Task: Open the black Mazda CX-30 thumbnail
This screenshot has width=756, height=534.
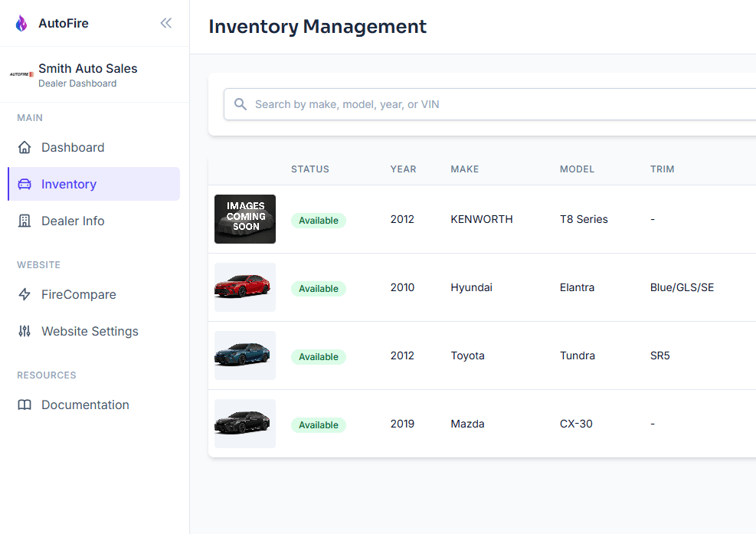Action: click(x=245, y=424)
